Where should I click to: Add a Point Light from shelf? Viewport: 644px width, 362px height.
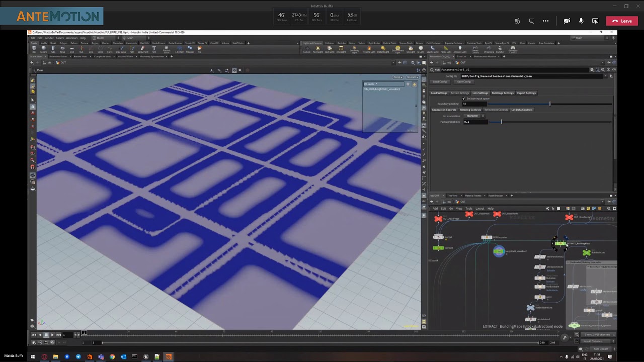click(318, 49)
